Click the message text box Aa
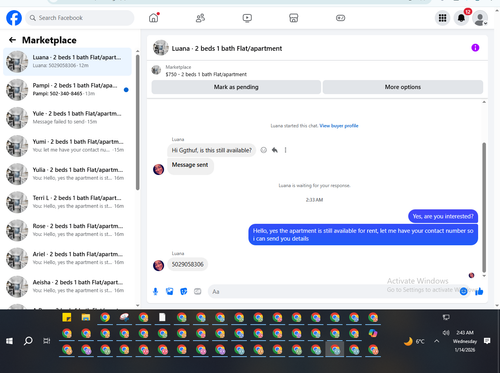This screenshot has width=500, height=373. click(333, 292)
